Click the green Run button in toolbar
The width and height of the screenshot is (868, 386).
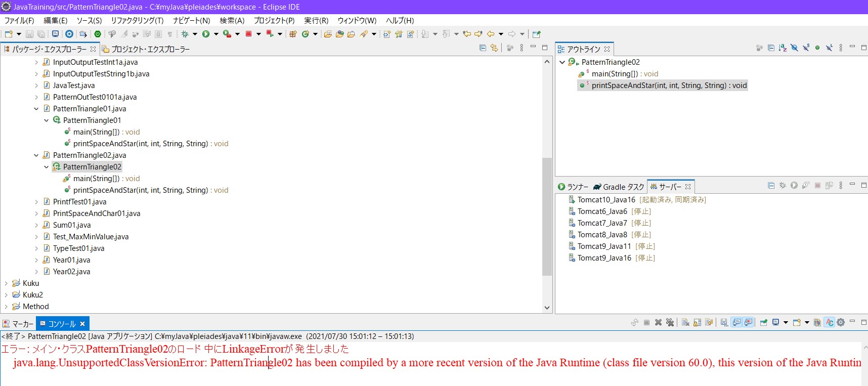coord(206,34)
